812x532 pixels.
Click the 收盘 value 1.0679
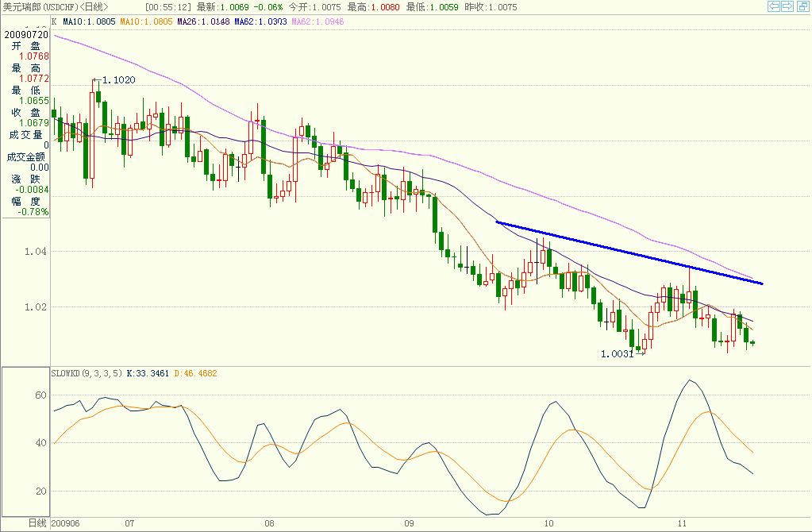34,123
